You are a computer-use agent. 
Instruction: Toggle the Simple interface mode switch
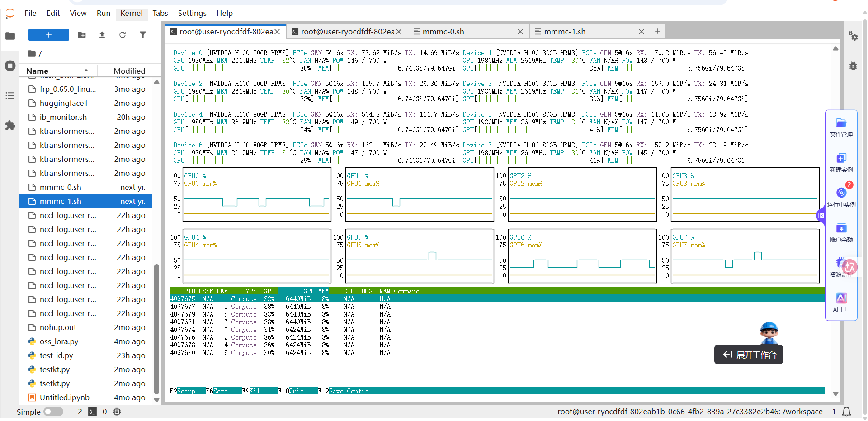tap(53, 412)
